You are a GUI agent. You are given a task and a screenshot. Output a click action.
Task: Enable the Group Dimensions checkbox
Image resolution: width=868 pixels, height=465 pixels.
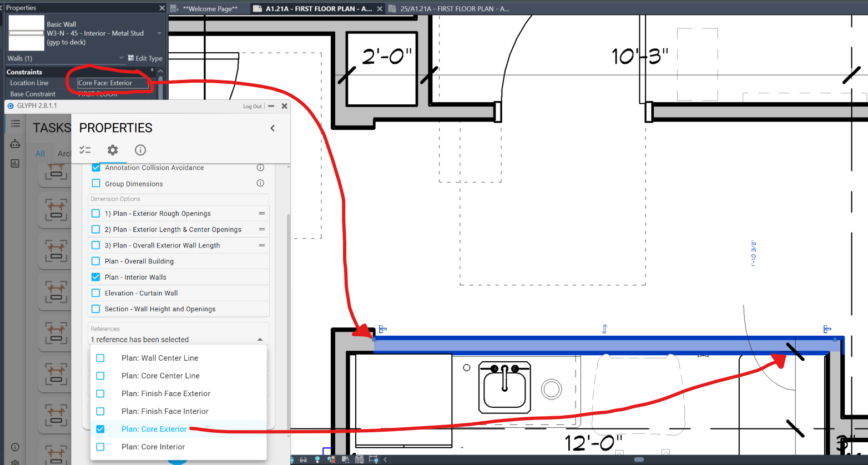pyautogui.click(x=96, y=184)
